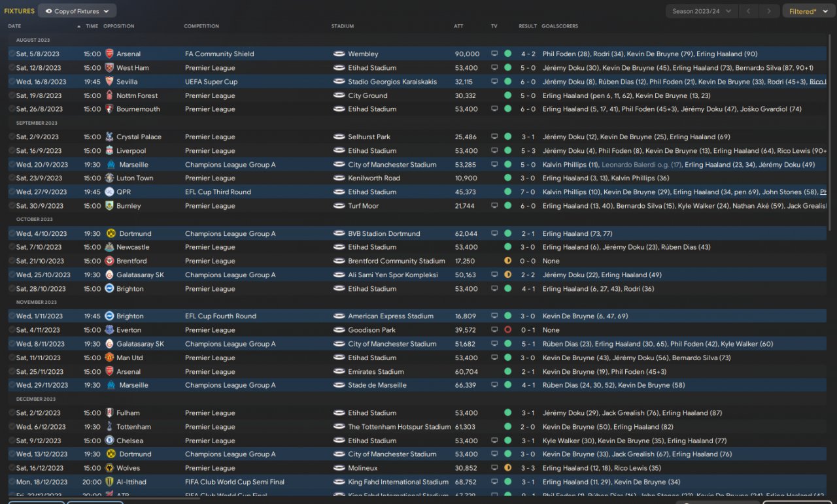Screen dimensions: 837x504
Task: Go to the previous season arrow button
Action: coord(749,11)
